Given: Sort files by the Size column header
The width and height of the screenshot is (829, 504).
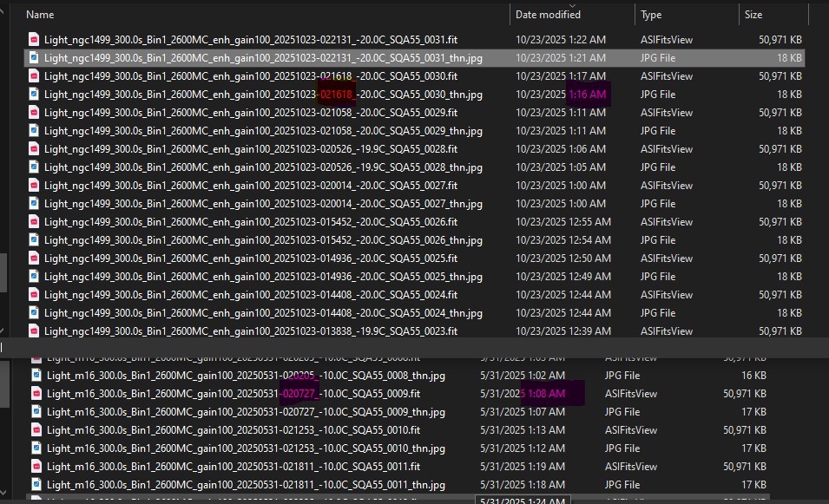Looking at the screenshot, I should [753, 15].
